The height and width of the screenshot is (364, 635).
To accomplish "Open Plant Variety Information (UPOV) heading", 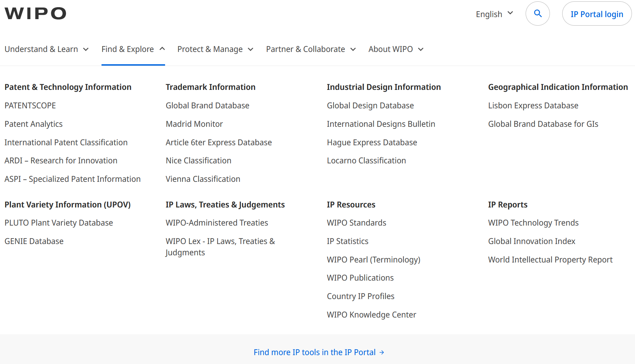I will click(68, 205).
